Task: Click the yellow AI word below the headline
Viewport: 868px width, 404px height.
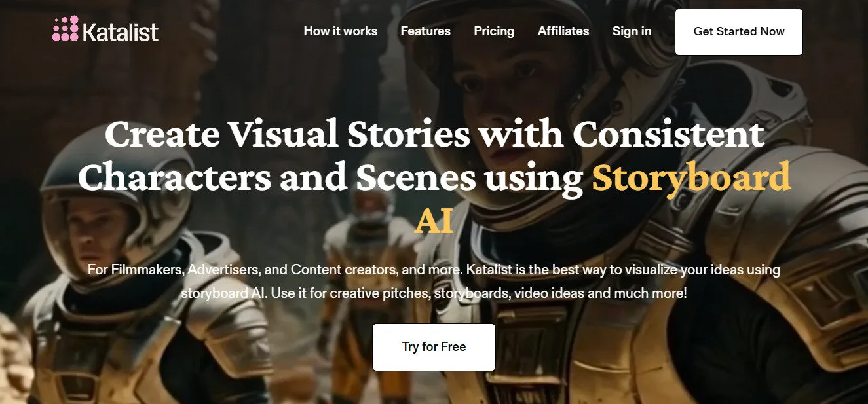Action: point(434,221)
